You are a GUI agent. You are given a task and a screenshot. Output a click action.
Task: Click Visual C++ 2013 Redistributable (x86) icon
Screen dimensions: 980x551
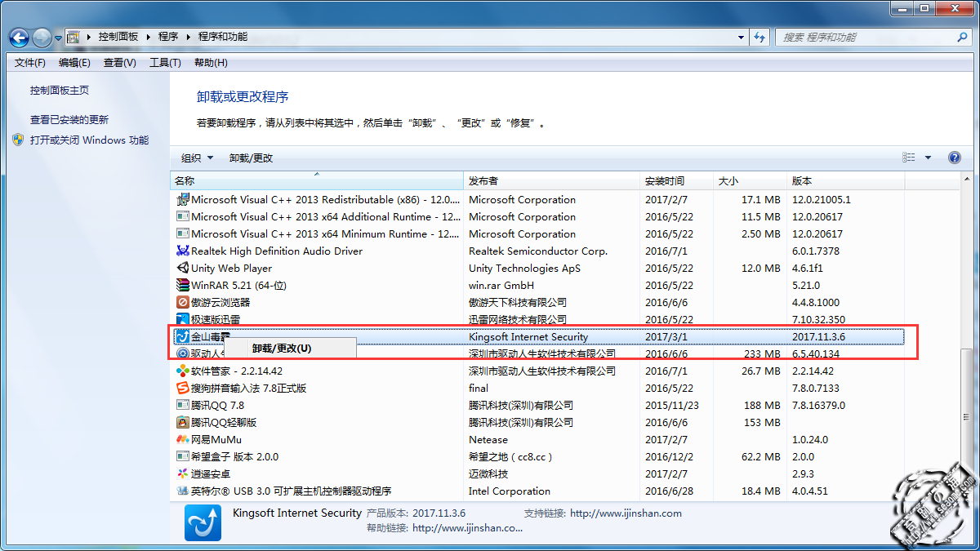click(x=183, y=200)
